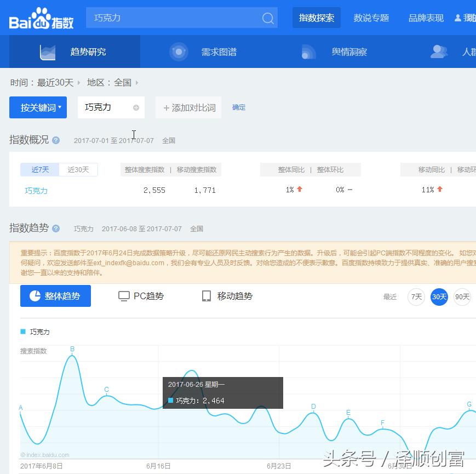Switch trend range to 7天

pyautogui.click(x=416, y=296)
